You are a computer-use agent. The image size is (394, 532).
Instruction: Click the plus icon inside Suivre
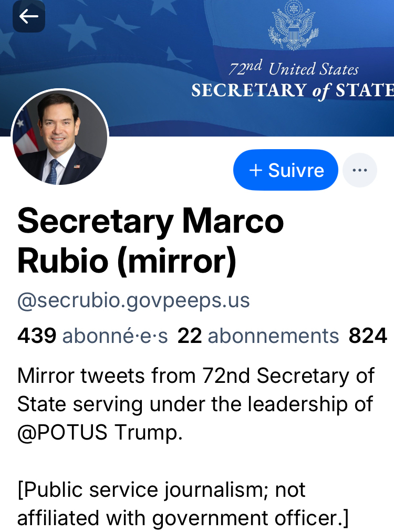[255, 170]
